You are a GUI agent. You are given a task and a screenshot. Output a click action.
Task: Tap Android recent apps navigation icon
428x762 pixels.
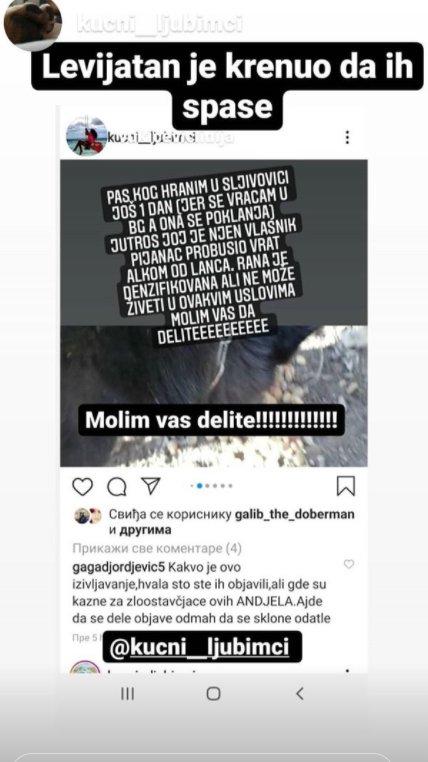(x=127, y=693)
